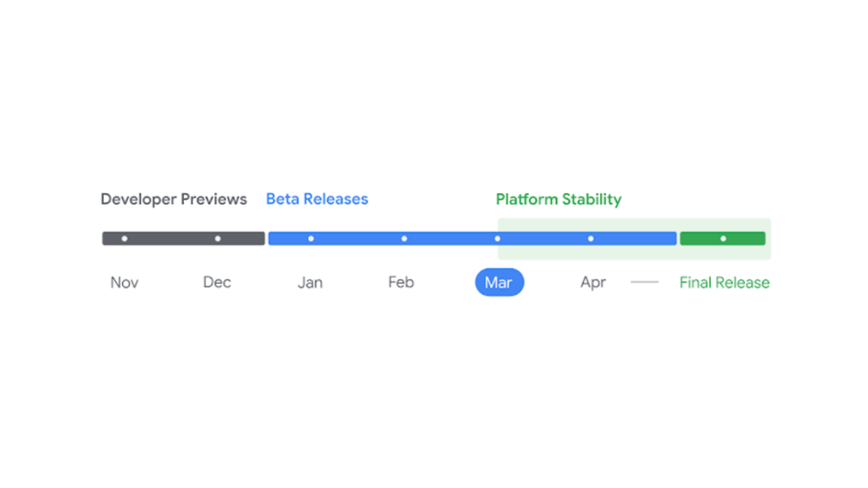Click the Developer Previews heading
868x488 pixels.
(174, 199)
